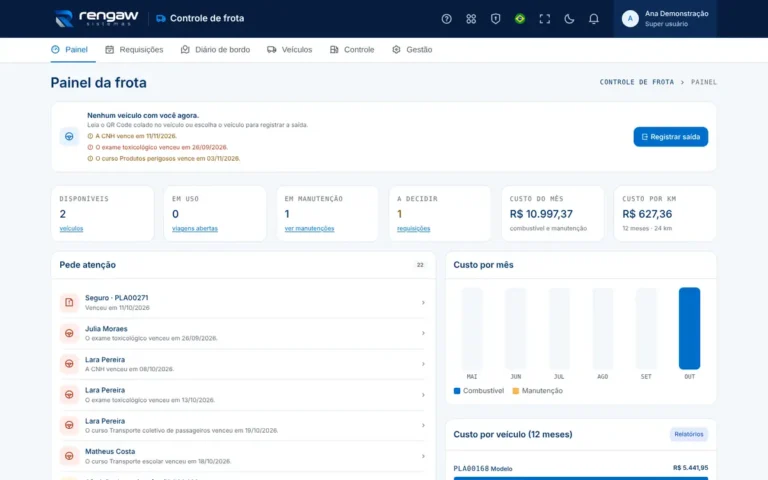Open the Veículos tab
The width and height of the screenshot is (768, 480).
[x=289, y=49]
